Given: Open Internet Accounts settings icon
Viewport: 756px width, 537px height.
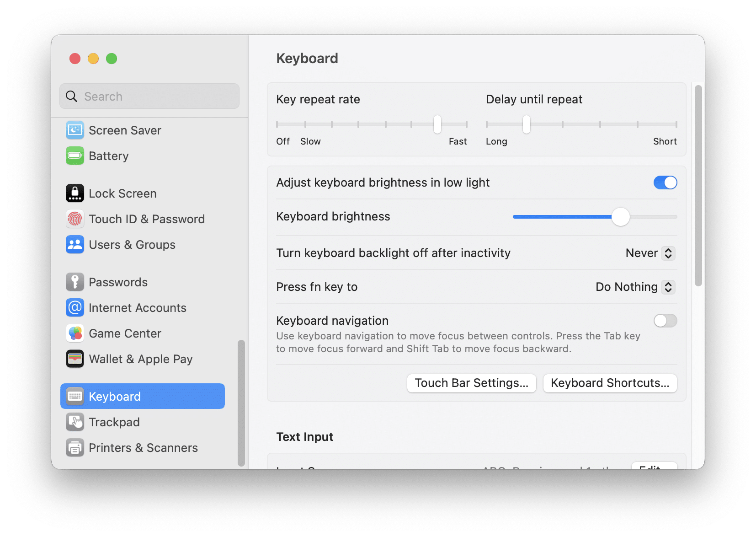Looking at the screenshot, I should [75, 307].
